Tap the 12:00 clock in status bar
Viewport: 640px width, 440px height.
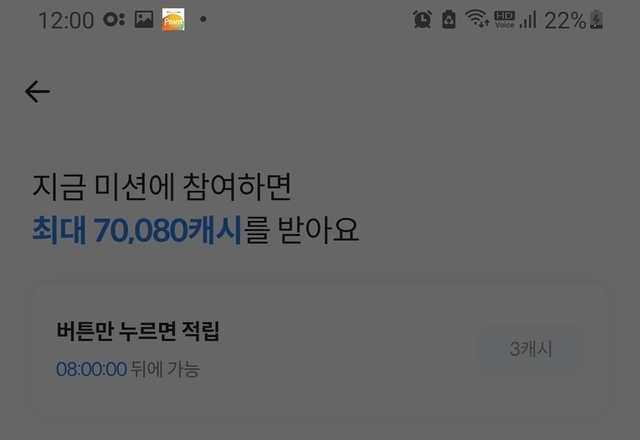pyautogui.click(x=66, y=20)
